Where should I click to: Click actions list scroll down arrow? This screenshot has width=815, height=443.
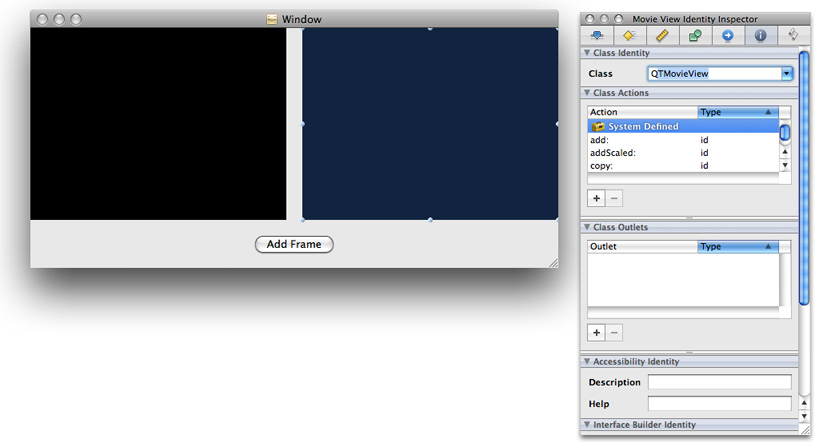pyautogui.click(x=785, y=165)
